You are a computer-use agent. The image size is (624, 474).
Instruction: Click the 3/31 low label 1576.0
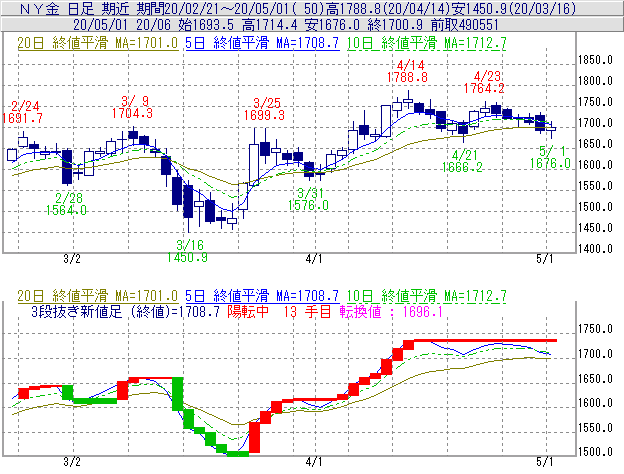tap(308, 205)
